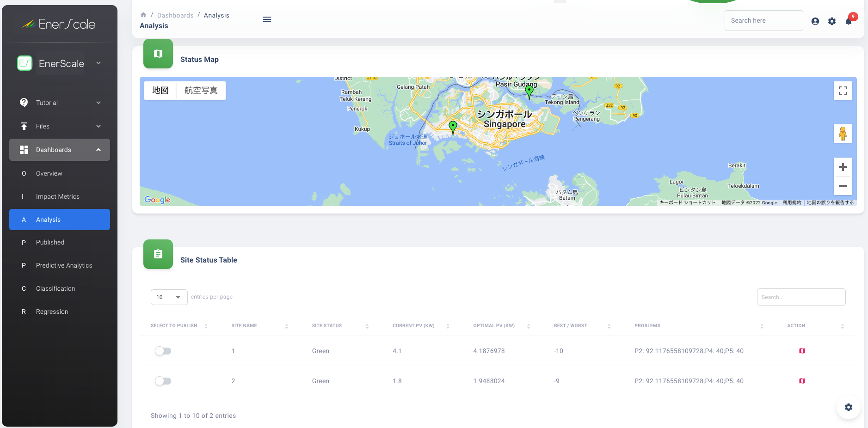Open the Overview dashboard item
The width and height of the screenshot is (868, 428).
tap(60, 173)
